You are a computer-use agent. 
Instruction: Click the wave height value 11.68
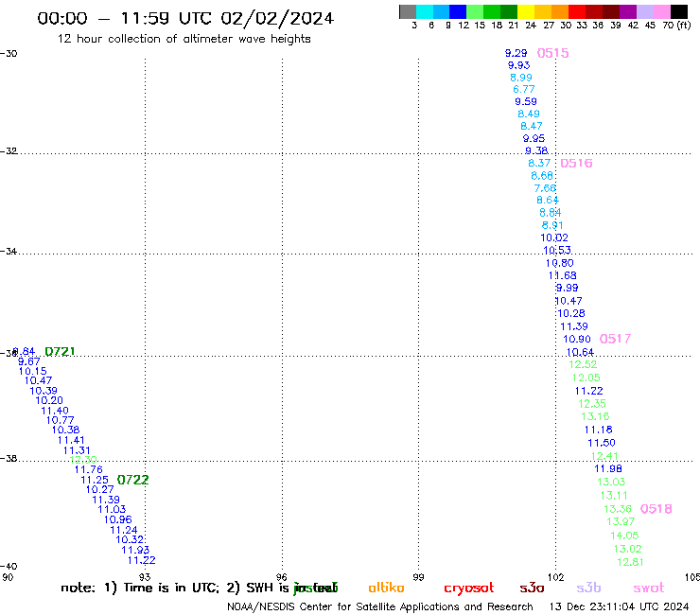coord(563,275)
